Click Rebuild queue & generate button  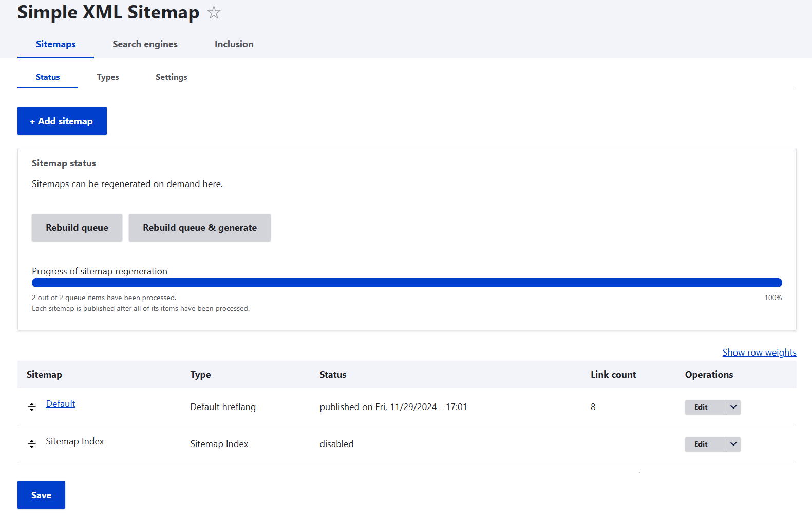click(x=199, y=228)
